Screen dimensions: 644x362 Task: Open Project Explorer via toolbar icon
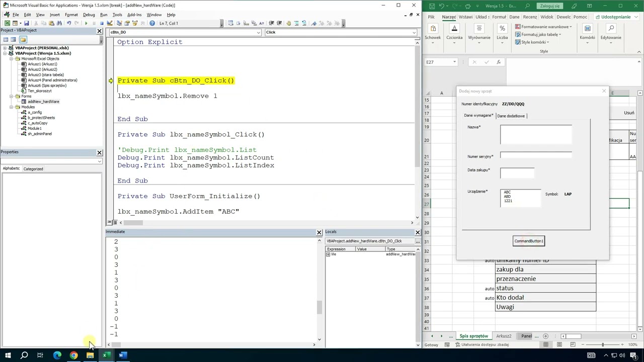coord(119,23)
